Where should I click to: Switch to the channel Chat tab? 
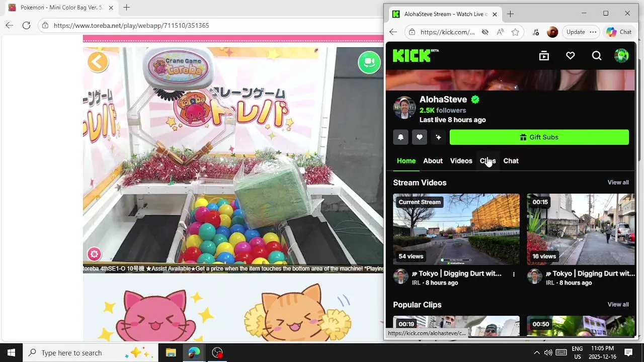(511, 161)
